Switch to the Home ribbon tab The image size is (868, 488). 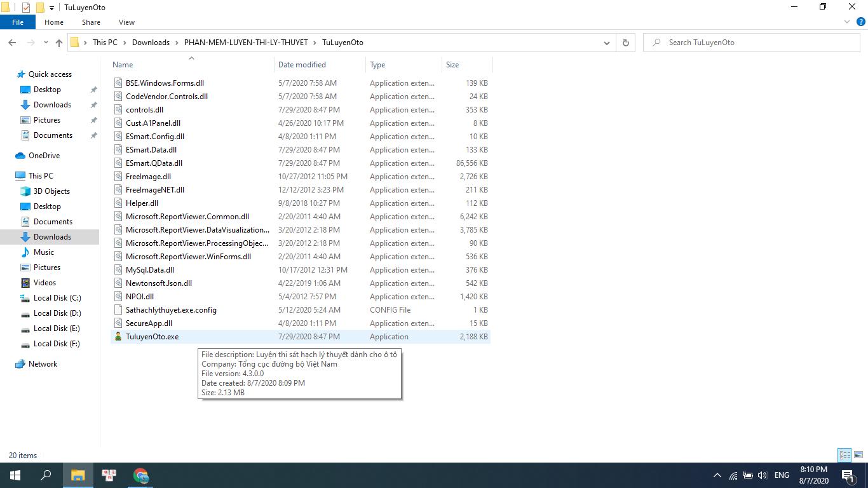(54, 22)
